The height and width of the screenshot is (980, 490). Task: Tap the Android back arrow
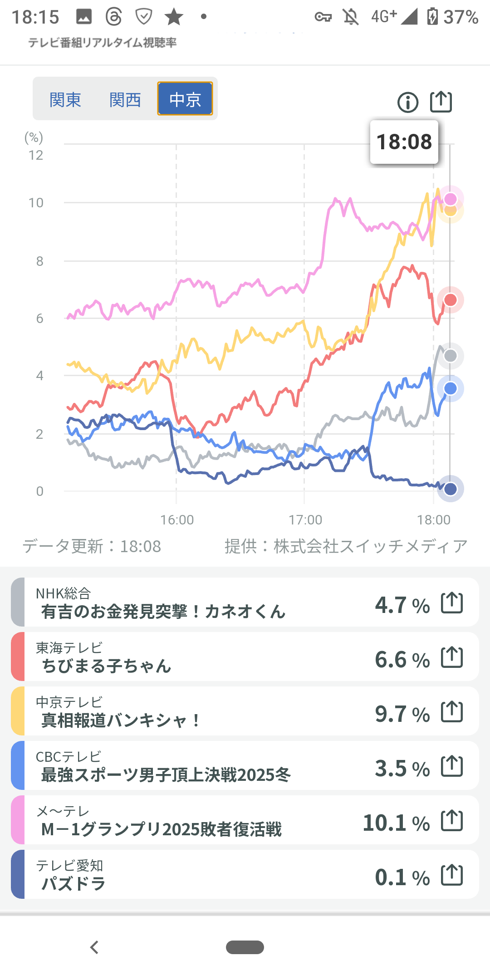pyautogui.click(x=94, y=947)
